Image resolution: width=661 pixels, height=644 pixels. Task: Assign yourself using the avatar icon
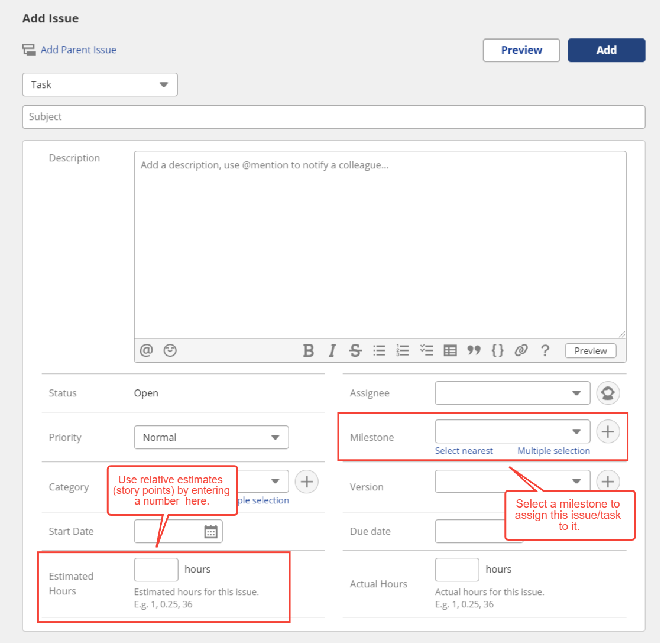[608, 393]
